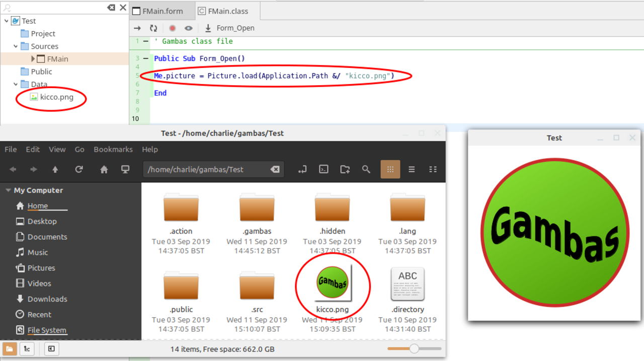This screenshot has height=361, width=644.
Task: Go to the home folder toolbar icon
Action: [x=104, y=170]
